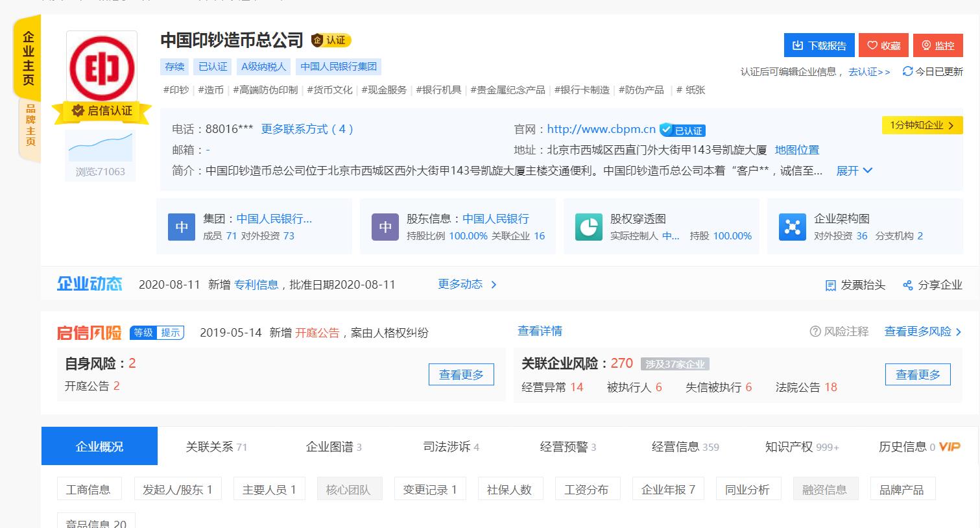The width and height of the screenshot is (980, 528).
Task: Click the 法院公告 18 risk item
Action: tap(806, 387)
